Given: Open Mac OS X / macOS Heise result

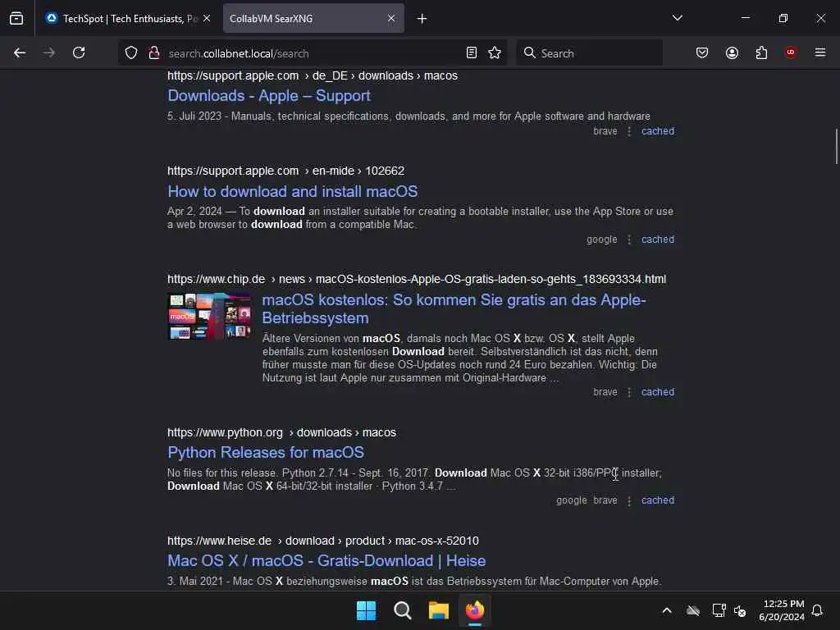Looking at the screenshot, I should 326,561.
